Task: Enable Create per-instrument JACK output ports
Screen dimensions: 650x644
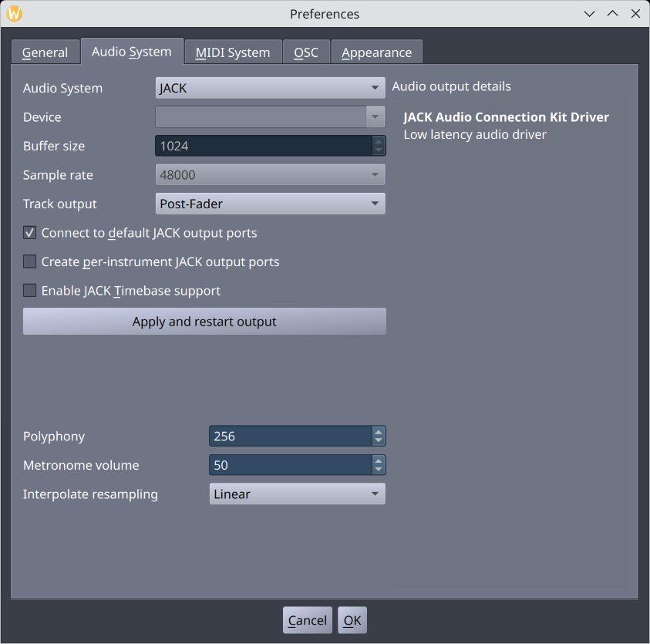Action: 29,261
